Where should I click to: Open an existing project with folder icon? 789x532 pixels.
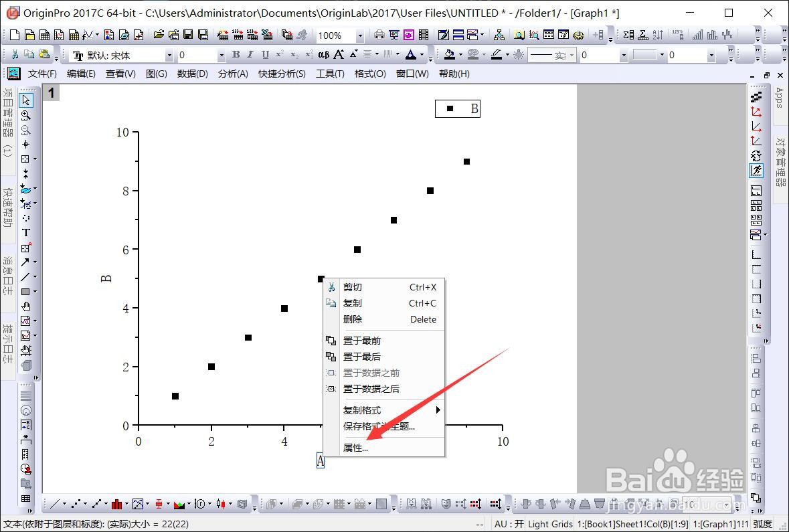pos(159,35)
